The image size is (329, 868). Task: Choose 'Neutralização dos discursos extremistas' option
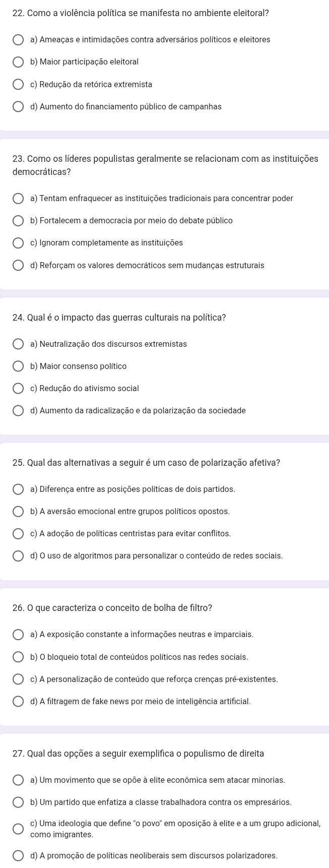tap(18, 344)
